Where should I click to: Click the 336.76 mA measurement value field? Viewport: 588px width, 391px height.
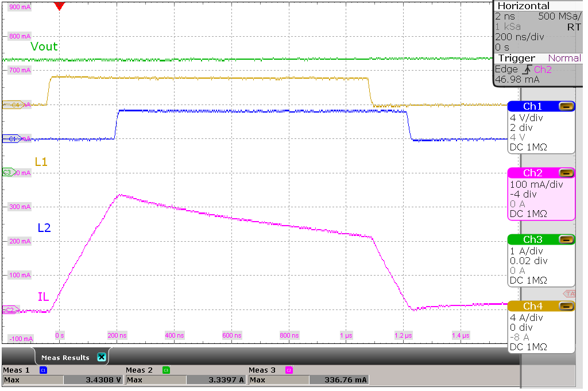tap(339, 380)
